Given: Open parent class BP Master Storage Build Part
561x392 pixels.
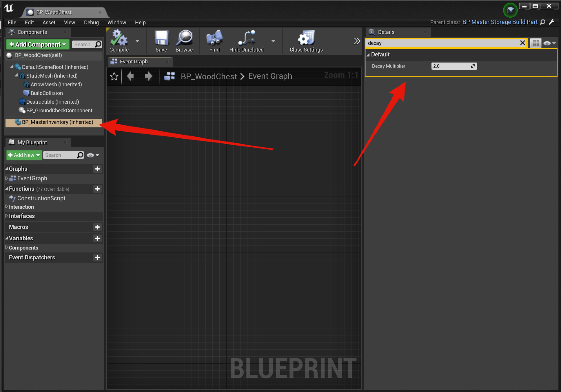Looking at the screenshot, I should 500,22.
